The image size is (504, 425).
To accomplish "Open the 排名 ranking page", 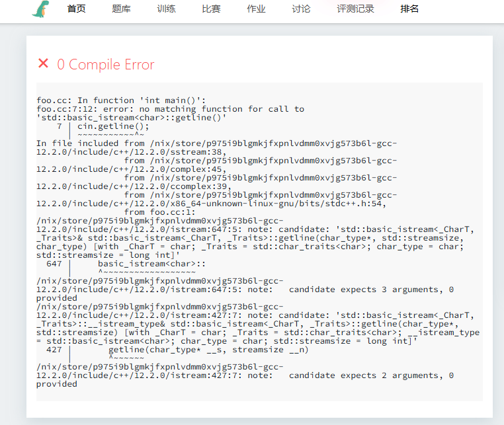I will (409, 9).
